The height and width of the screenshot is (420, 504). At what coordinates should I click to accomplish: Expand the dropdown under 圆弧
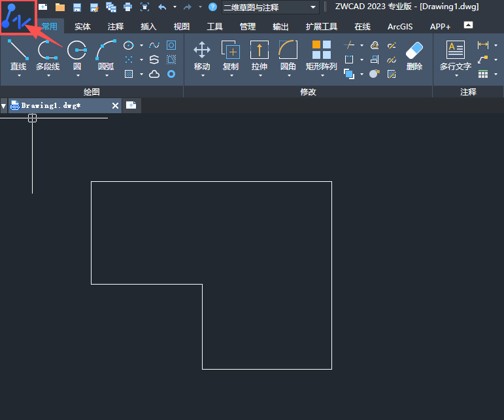click(107, 76)
